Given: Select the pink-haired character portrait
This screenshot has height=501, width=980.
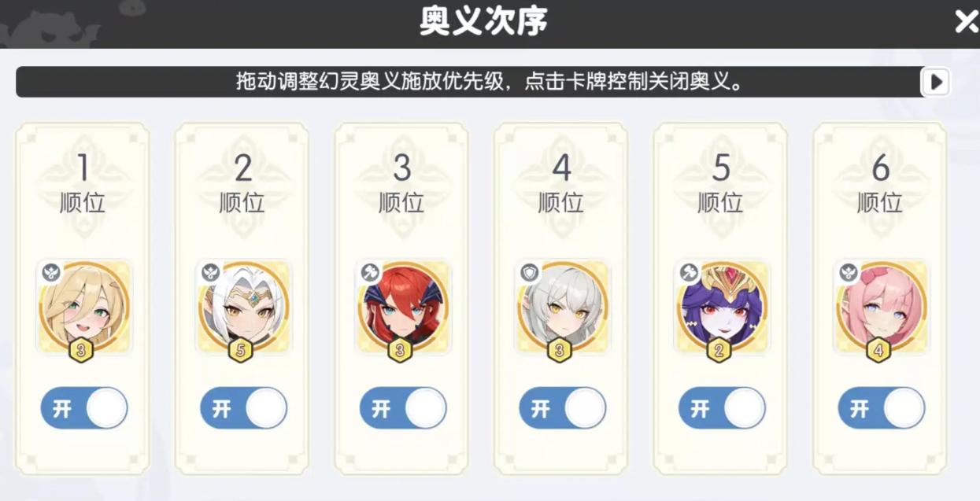Looking at the screenshot, I should point(881,307).
